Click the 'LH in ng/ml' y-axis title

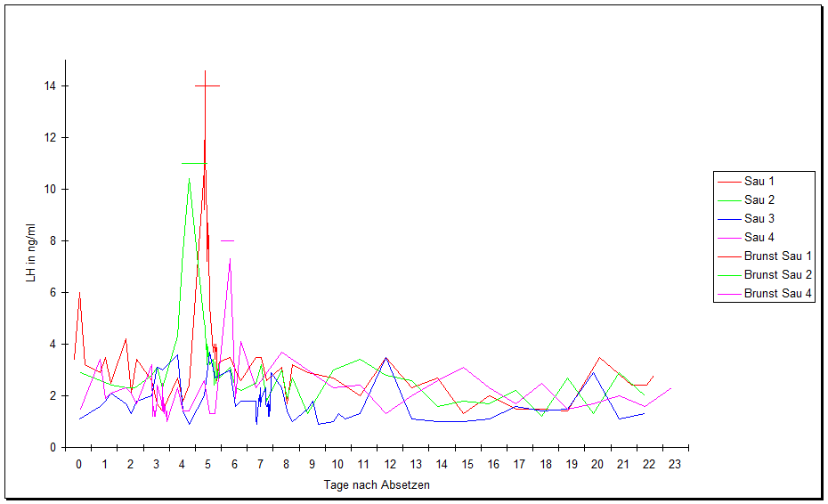pos(30,253)
